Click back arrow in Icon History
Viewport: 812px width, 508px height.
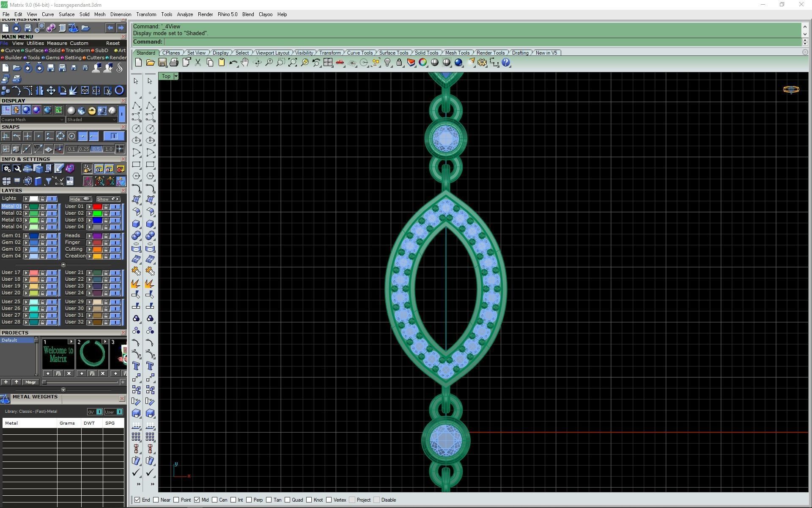click(110, 28)
